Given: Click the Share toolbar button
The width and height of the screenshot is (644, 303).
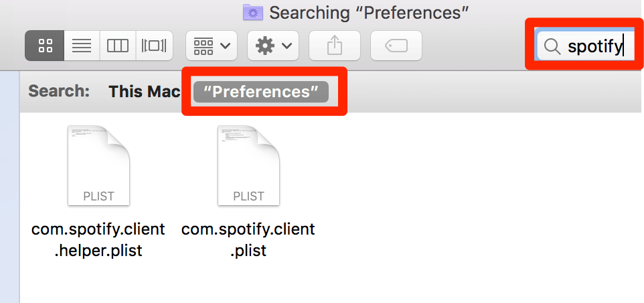Looking at the screenshot, I should tap(335, 46).
